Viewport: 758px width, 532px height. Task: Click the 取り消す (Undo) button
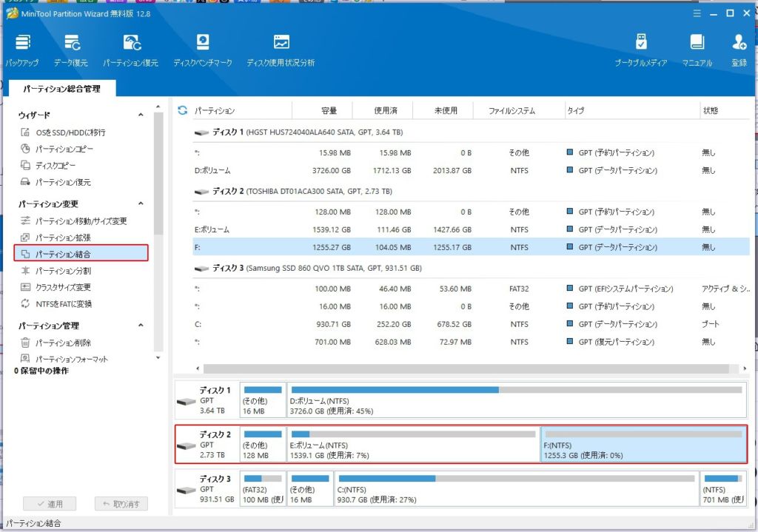(x=121, y=504)
